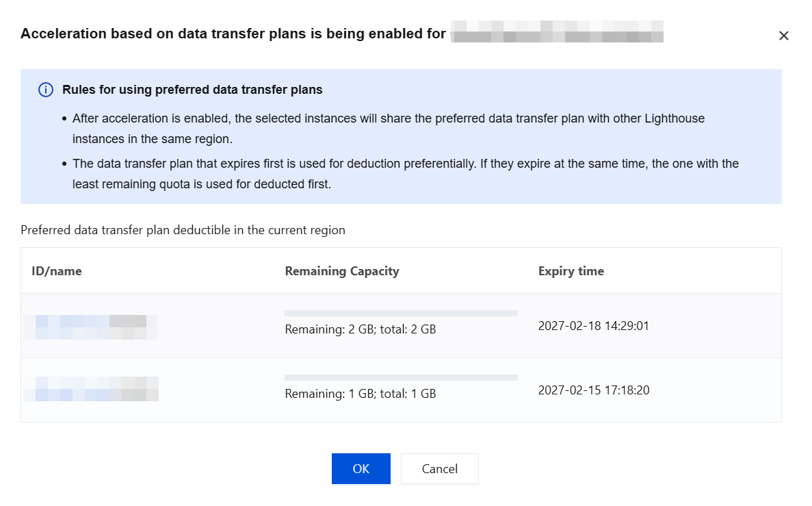Click the blue info icon beside Rules heading
The height and width of the screenshot is (506, 812).
[46, 90]
